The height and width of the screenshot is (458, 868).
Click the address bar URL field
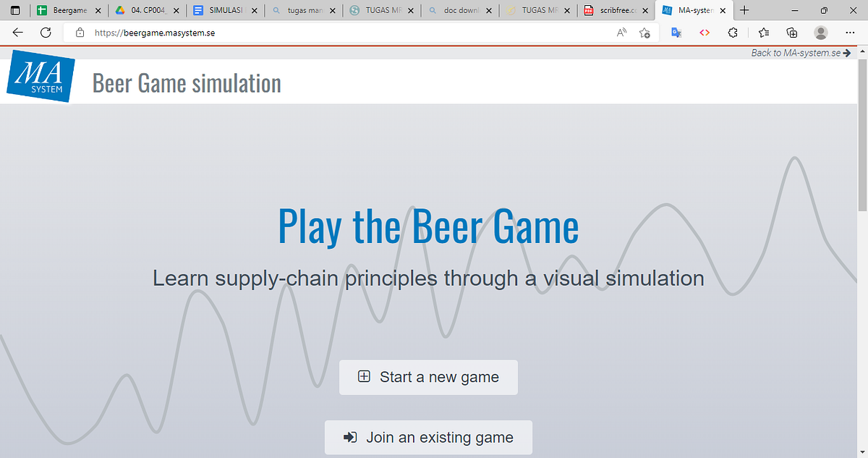[347, 33]
